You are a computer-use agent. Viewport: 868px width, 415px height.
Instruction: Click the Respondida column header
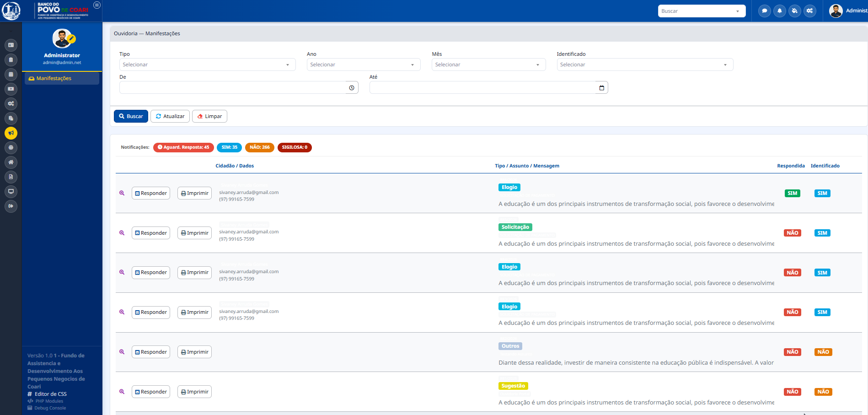point(791,166)
